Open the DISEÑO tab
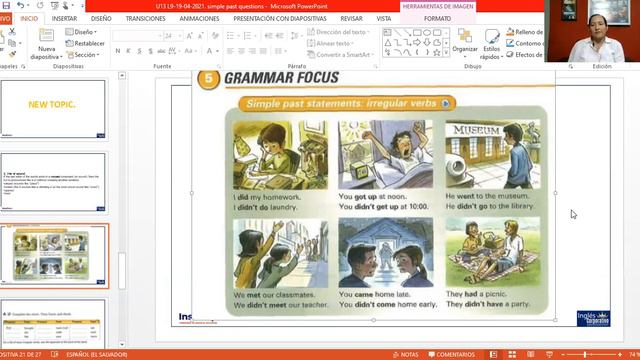The width and height of the screenshot is (640, 360). click(x=101, y=18)
